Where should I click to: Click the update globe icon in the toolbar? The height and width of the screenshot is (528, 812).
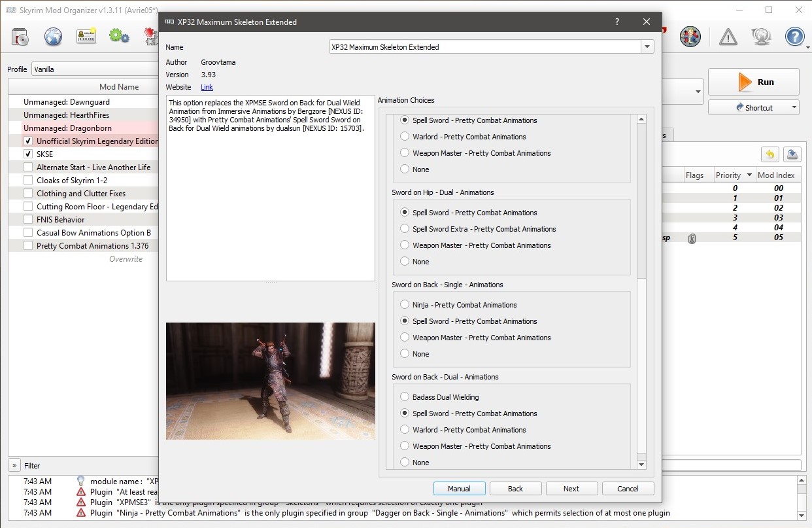pyautogui.click(x=761, y=37)
